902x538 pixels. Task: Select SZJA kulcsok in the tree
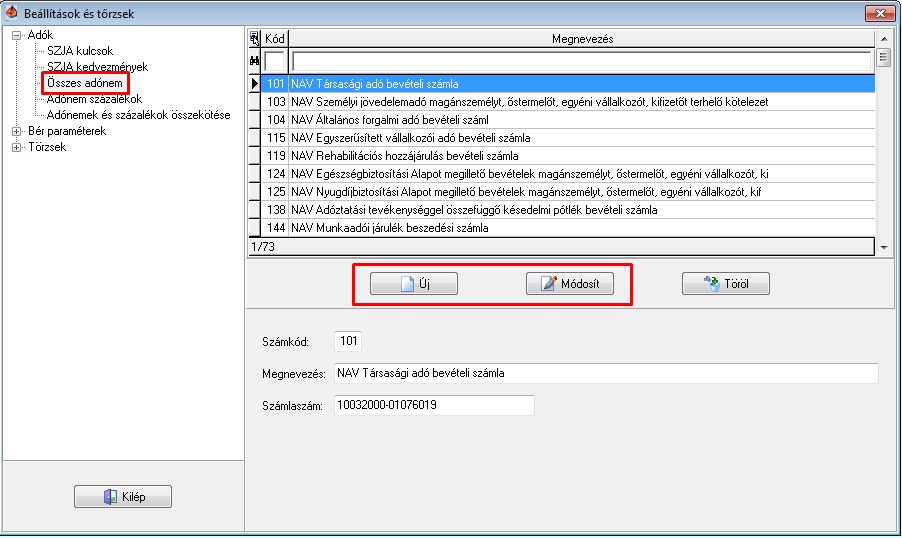(x=80, y=51)
